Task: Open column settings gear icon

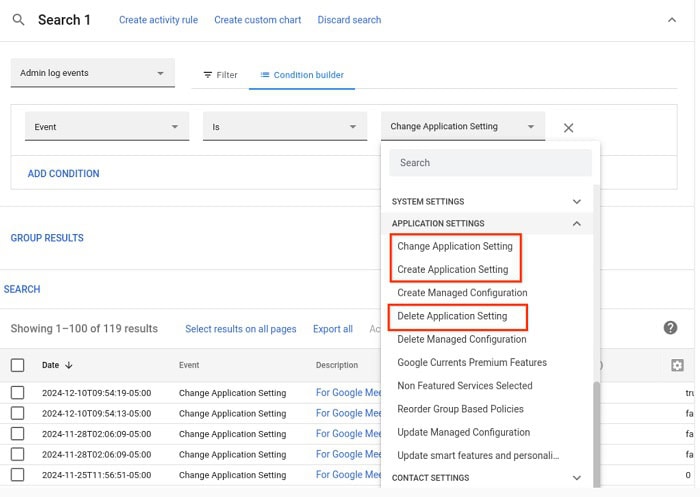Action: click(677, 365)
